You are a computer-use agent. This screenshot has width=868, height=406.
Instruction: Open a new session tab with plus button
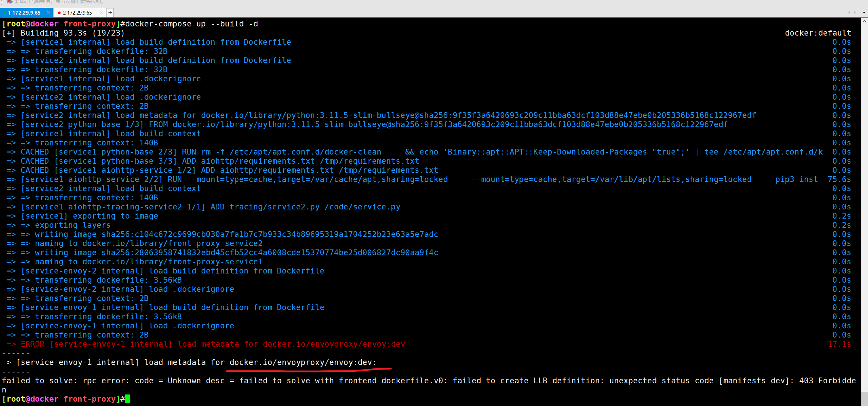pyautogui.click(x=110, y=13)
